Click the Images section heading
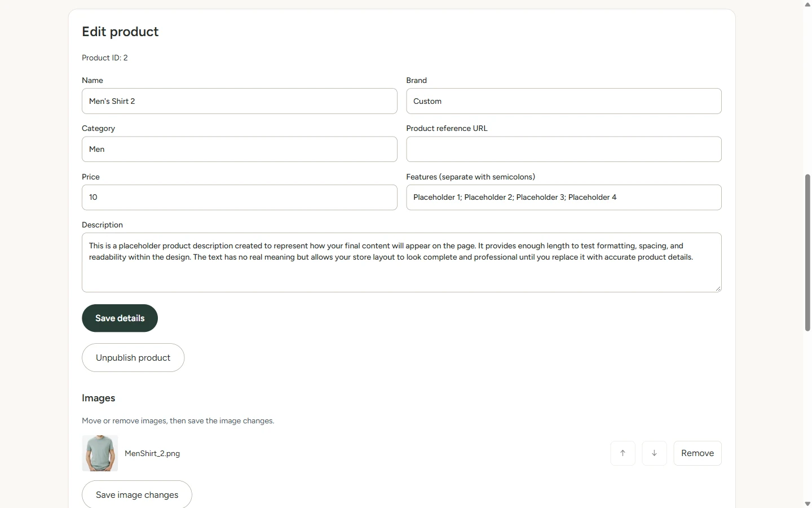The width and height of the screenshot is (812, 508). [98, 398]
